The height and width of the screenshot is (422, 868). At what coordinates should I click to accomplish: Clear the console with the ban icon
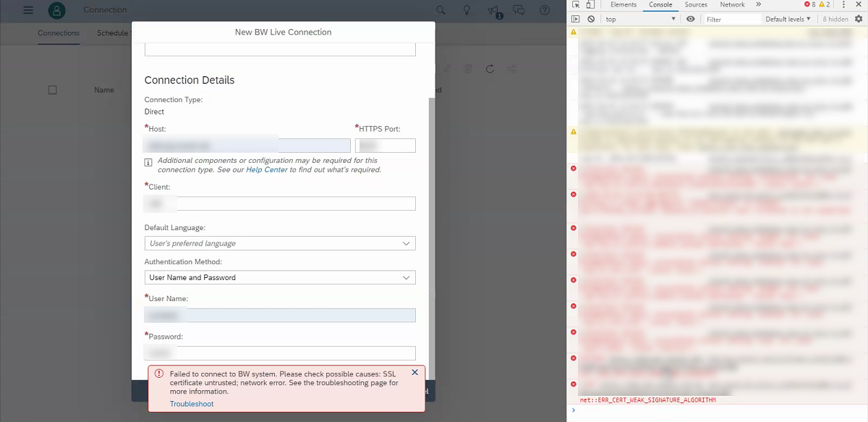tap(591, 19)
